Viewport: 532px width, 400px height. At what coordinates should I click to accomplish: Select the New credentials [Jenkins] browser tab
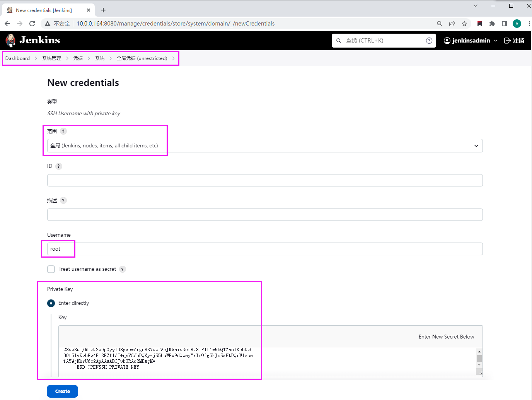click(x=48, y=10)
